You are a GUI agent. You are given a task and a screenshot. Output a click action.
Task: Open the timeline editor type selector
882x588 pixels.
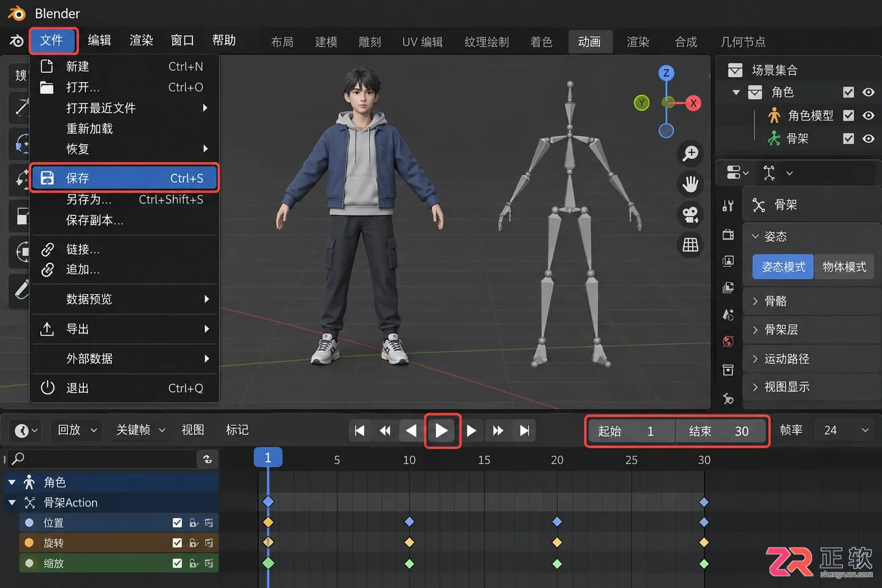tap(26, 431)
